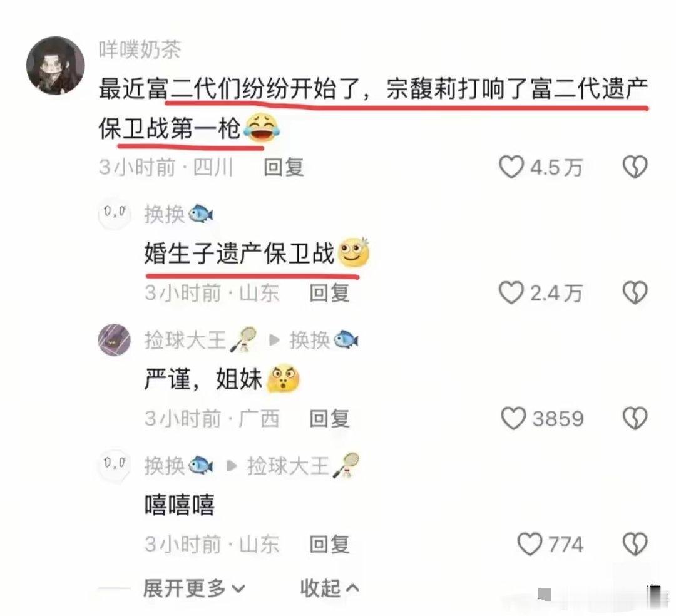Viewport: 676px width, 616px height.
Task: Reply to the 婚生子遗产保卫战 comment
Action: pos(330,293)
